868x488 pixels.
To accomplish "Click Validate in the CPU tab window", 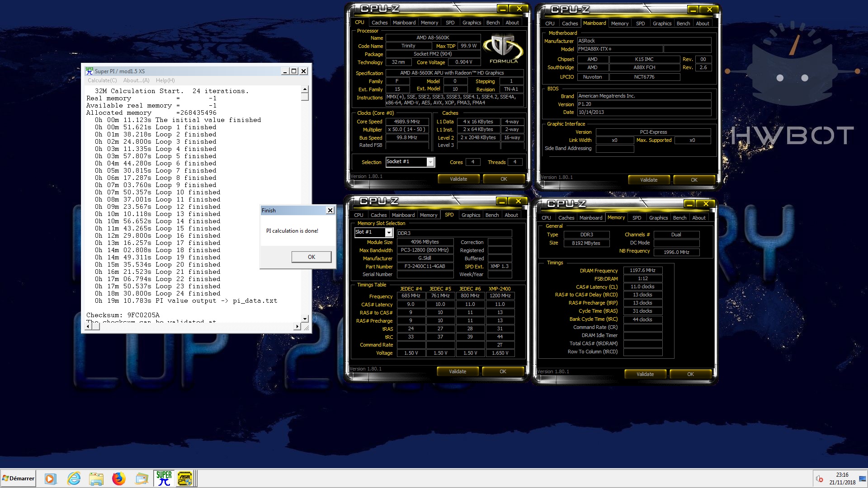I will [458, 179].
